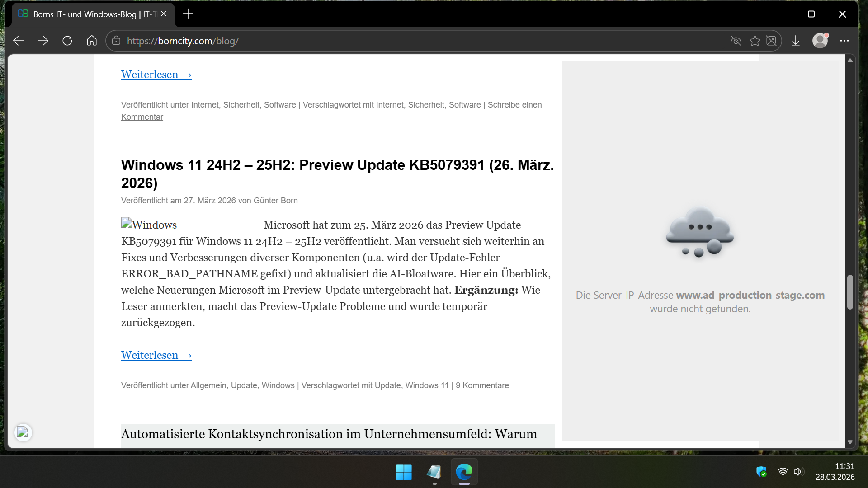Open the browser profile avatar

820,41
